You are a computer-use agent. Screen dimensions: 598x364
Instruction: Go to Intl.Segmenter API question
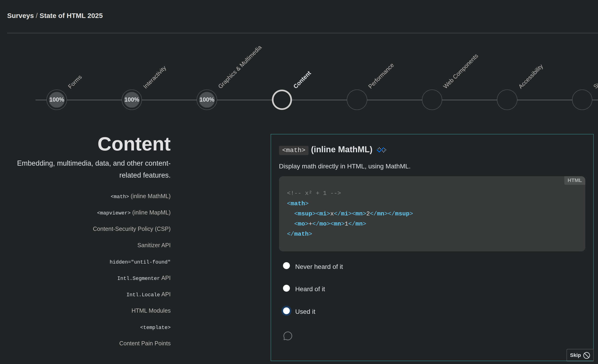tap(144, 278)
